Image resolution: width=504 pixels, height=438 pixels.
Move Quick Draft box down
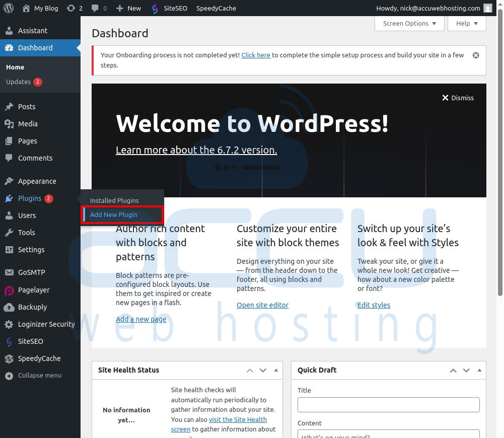pos(466,371)
